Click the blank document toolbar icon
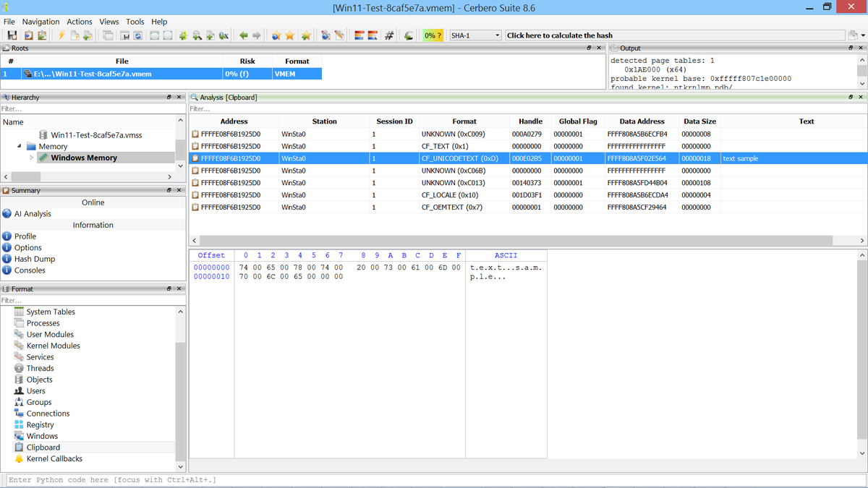Viewport: 868px width, 488px height. point(75,35)
